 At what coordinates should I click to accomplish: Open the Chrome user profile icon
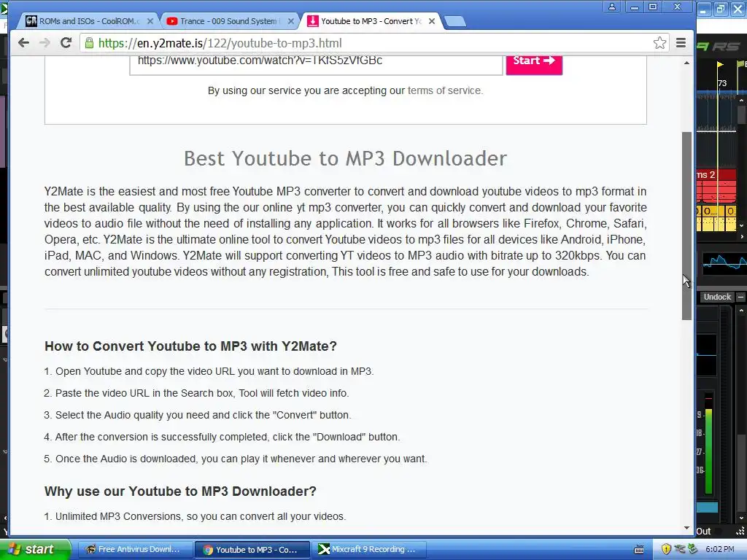[612, 7]
